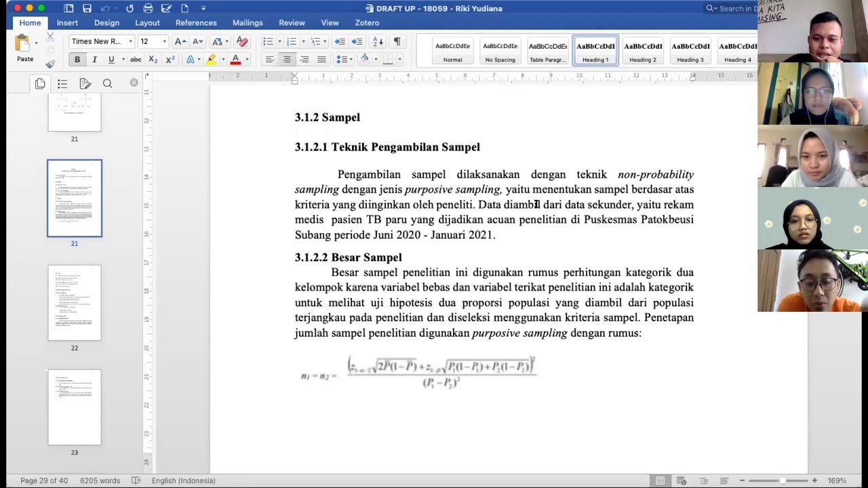Sort text A to Z
Image resolution: width=868 pixels, height=488 pixels.
pos(378,41)
